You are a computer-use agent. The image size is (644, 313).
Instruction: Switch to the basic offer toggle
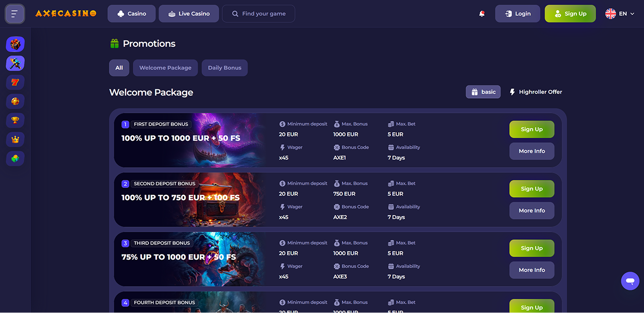483,92
